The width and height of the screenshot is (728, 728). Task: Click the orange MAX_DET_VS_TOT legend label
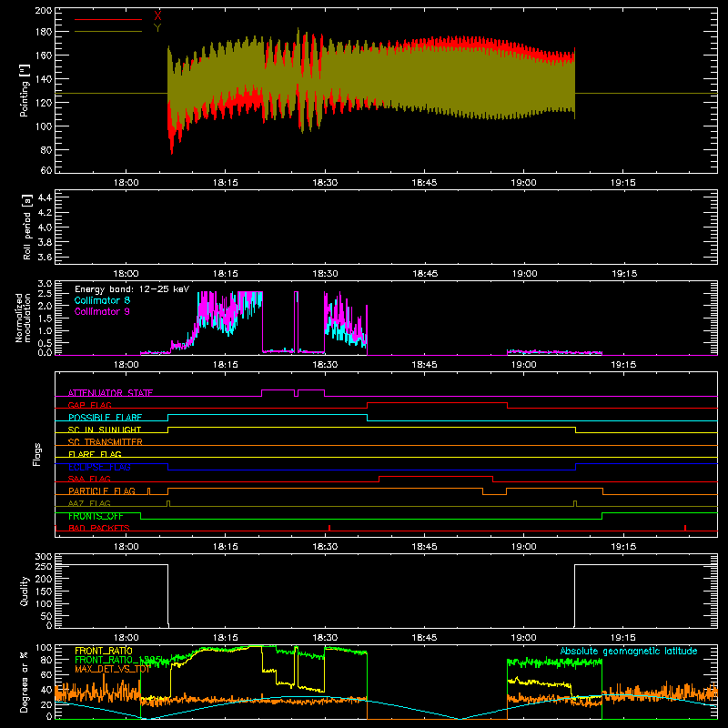pyautogui.click(x=112, y=669)
